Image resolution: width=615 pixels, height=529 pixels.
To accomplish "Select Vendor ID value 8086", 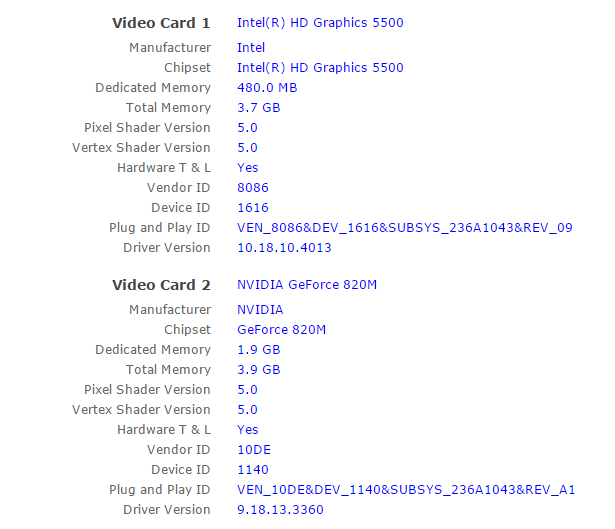I will coord(253,187).
